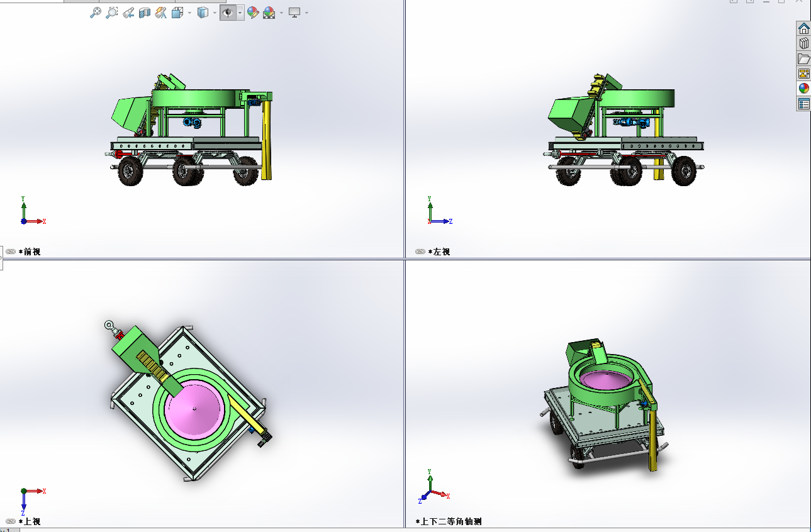Click the Apply Scene icon
The height and width of the screenshot is (532, 811).
point(269,13)
